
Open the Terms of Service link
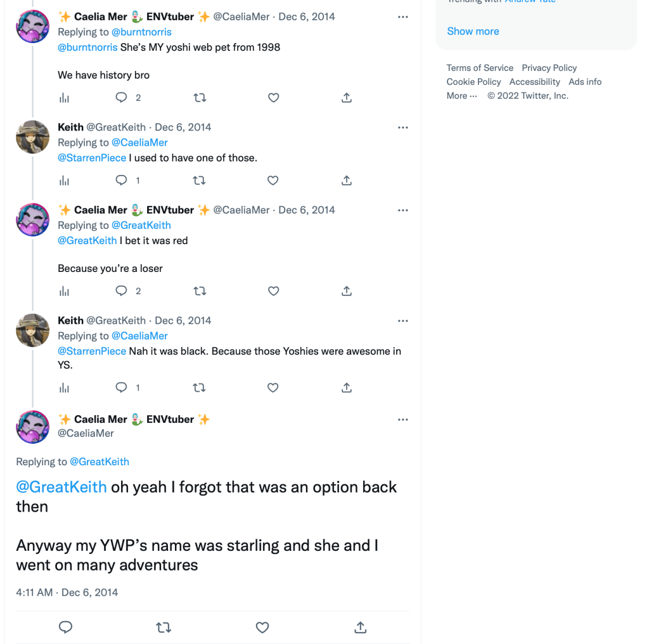click(x=480, y=68)
